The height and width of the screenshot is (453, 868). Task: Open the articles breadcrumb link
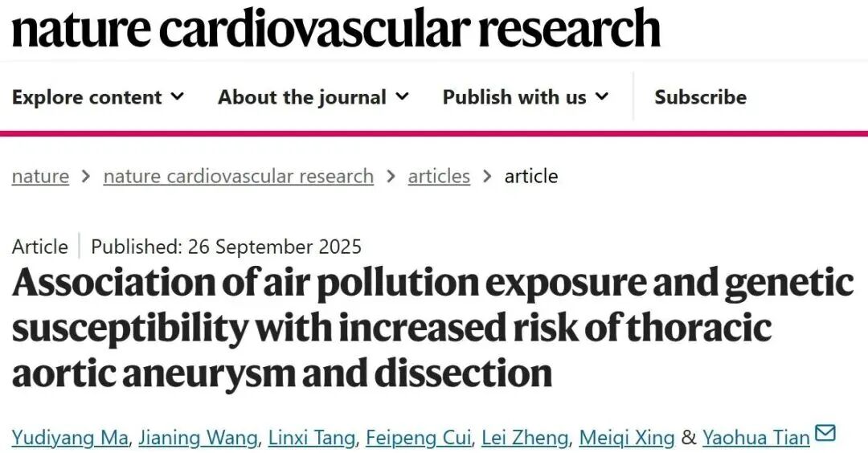tap(439, 177)
